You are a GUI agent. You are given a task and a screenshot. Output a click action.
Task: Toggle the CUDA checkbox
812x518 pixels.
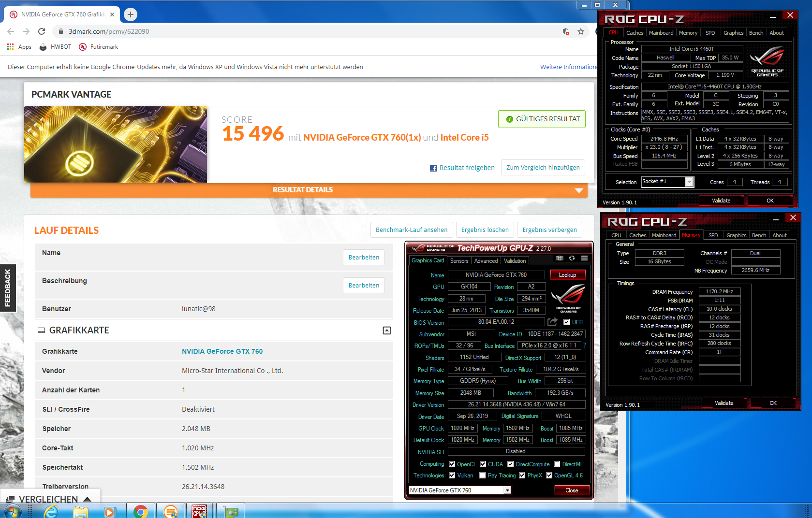[x=483, y=464]
